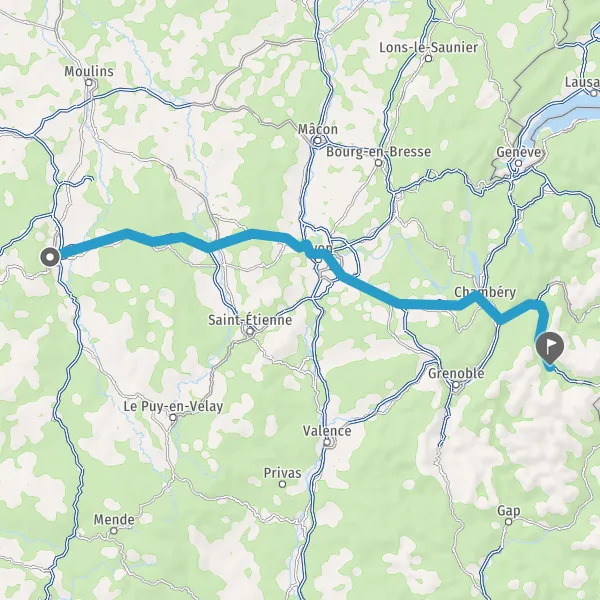Click the Grenoble text label
Viewport: 600px width, 600px height.
click(x=456, y=373)
